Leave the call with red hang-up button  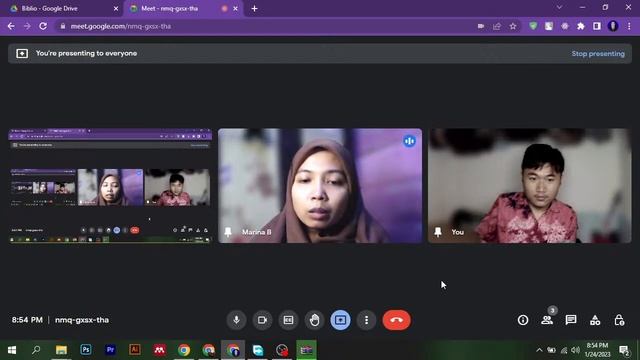click(396, 320)
